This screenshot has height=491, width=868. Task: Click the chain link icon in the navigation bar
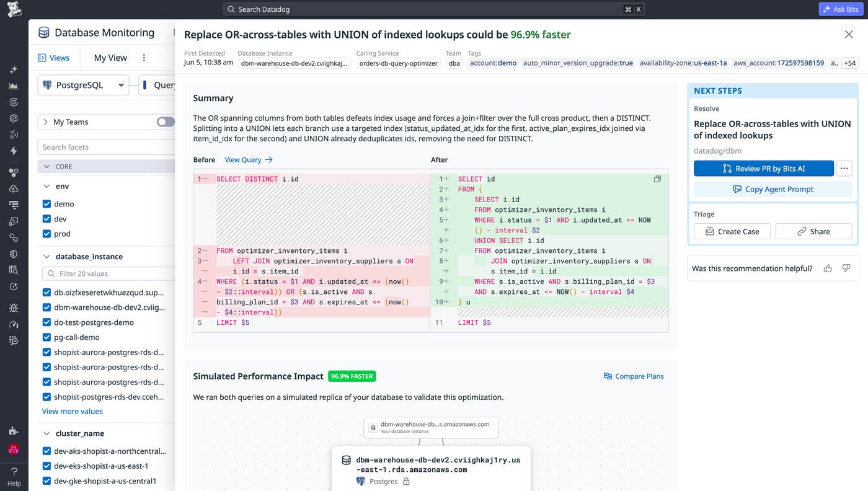coord(14,237)
